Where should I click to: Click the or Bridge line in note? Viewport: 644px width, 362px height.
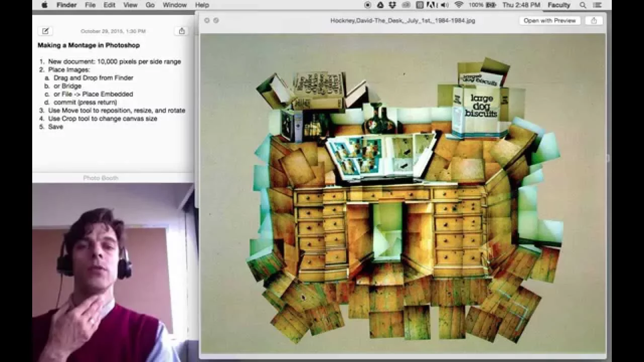point(67,86)
